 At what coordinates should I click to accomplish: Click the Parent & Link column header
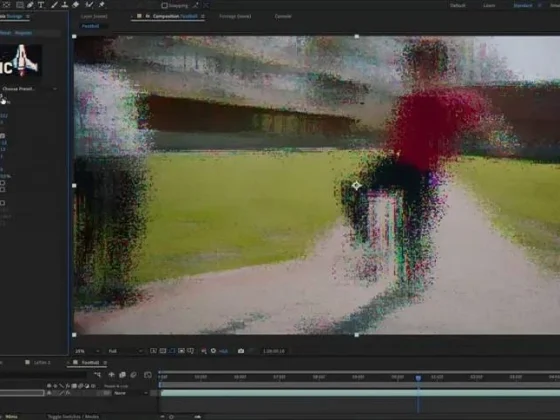116,386
